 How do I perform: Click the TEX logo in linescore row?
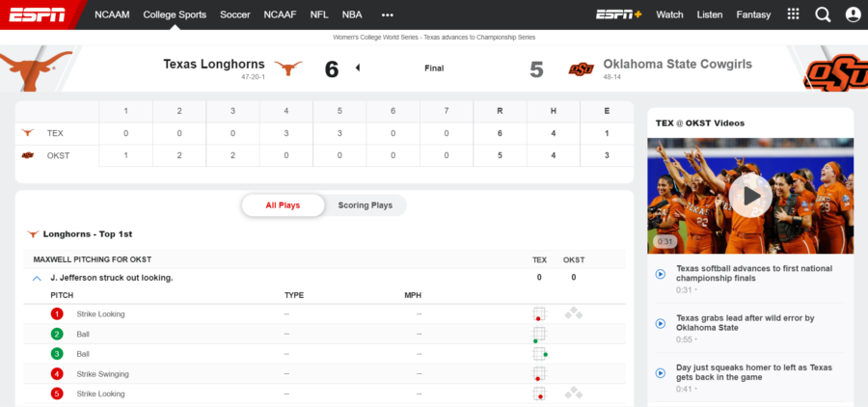28,133
